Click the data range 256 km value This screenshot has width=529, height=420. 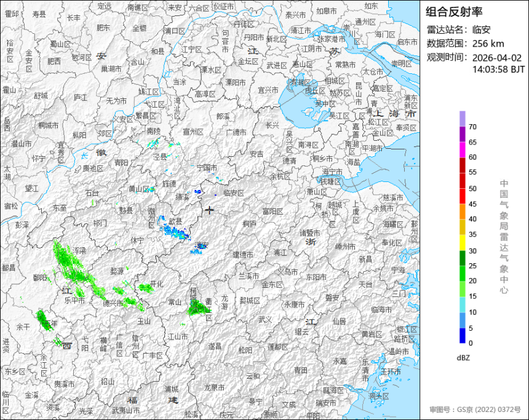pos(488,44)
